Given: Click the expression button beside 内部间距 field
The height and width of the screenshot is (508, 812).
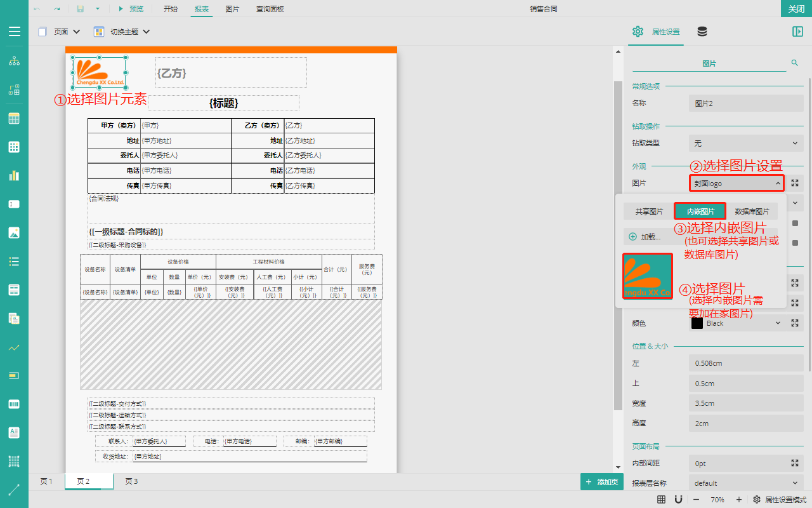Looking at the screenshot, I should (794, 464).
